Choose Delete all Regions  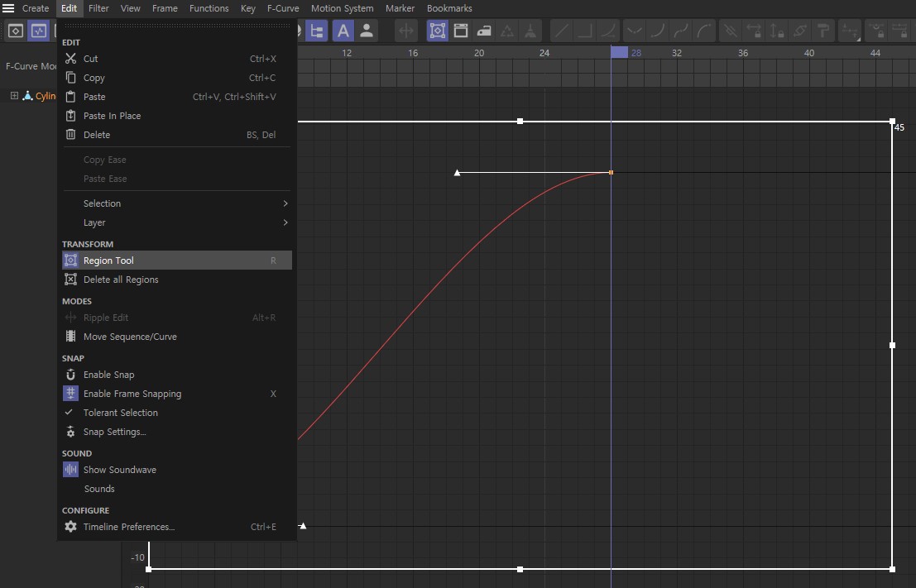click(x=177, y=280)
